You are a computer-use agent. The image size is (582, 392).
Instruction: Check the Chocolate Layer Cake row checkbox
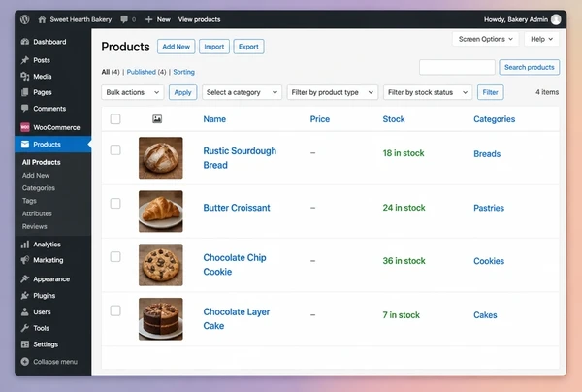click(115, 310)
